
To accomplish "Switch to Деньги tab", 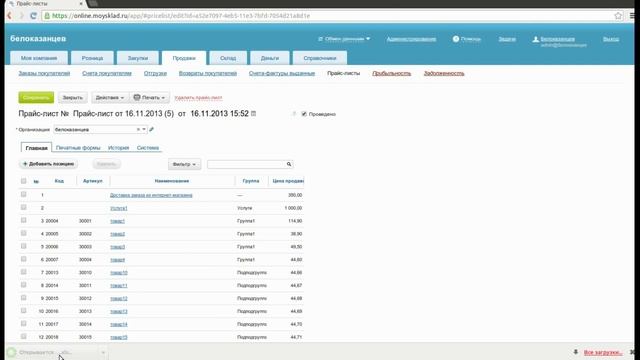I will pos(270,58).
